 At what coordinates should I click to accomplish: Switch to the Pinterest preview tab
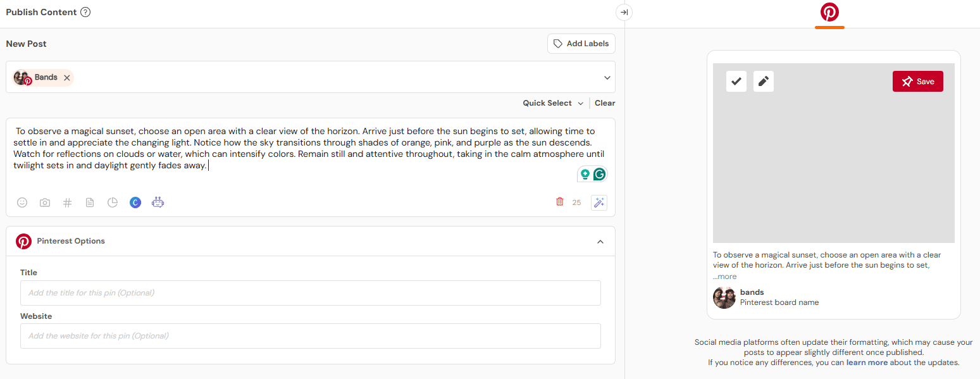click(x=829, y=12)
